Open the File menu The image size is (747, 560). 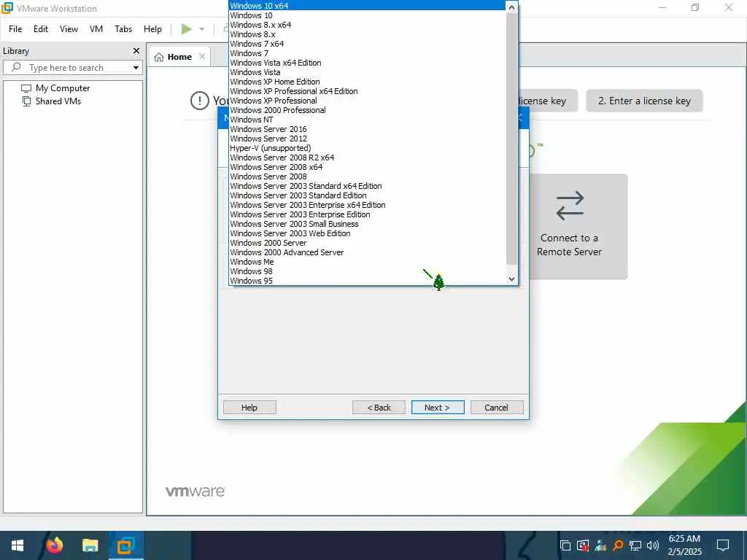15,29
